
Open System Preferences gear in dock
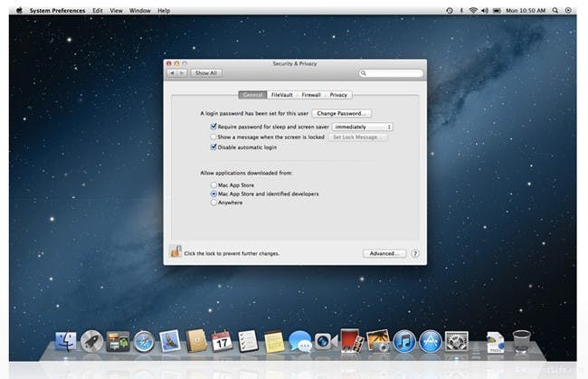tap(456, 342)
